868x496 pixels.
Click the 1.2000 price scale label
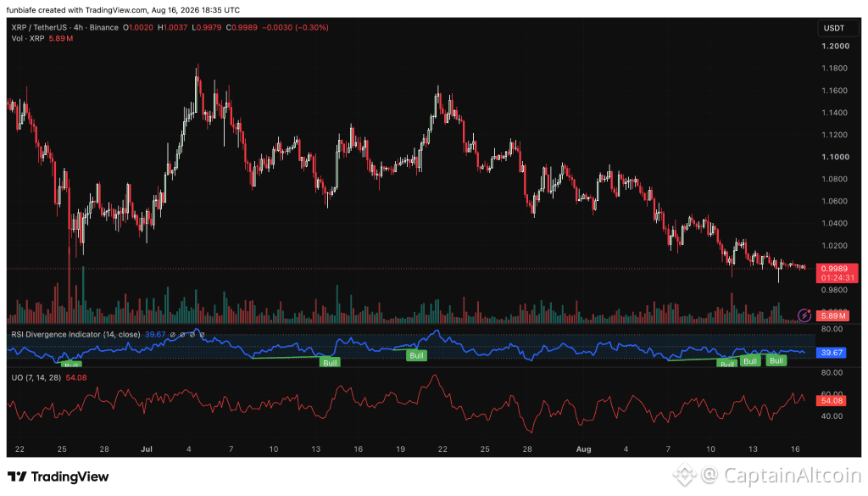coord(835,46)
